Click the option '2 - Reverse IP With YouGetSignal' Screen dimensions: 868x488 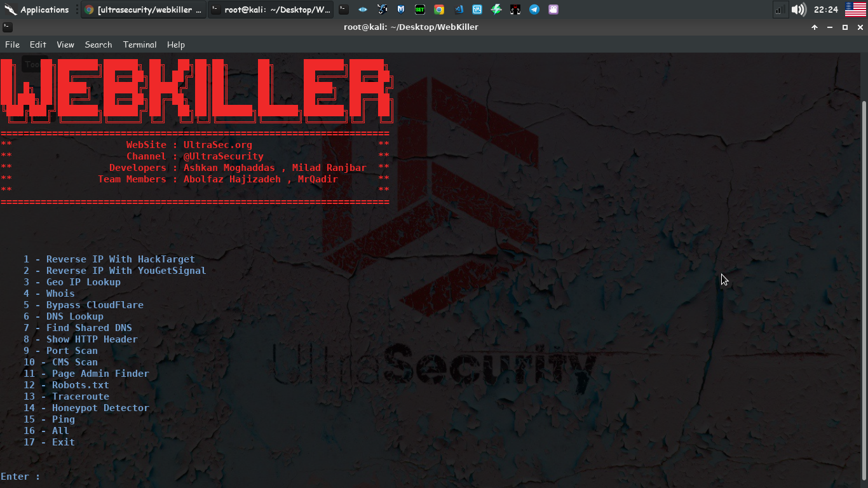[115, 271]
